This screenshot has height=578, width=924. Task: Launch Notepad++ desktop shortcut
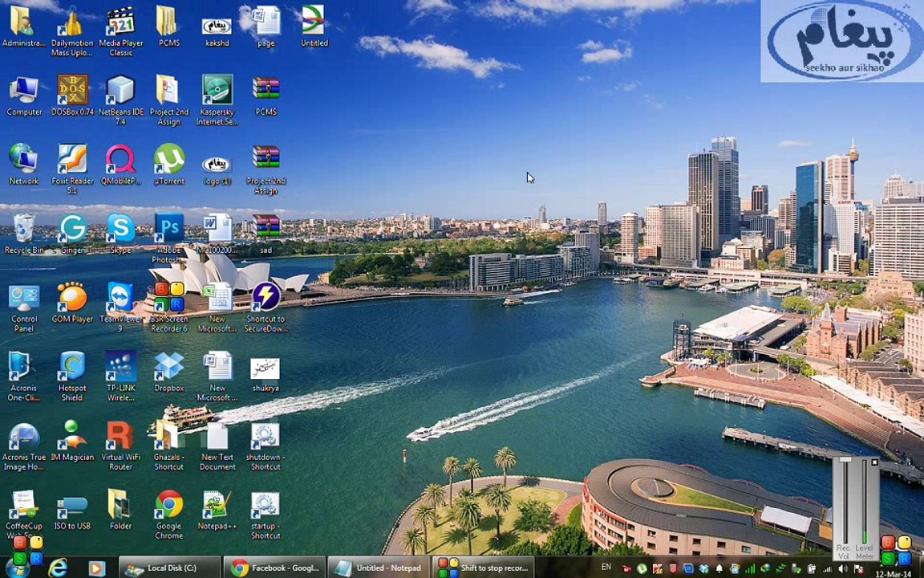(217, 510)
